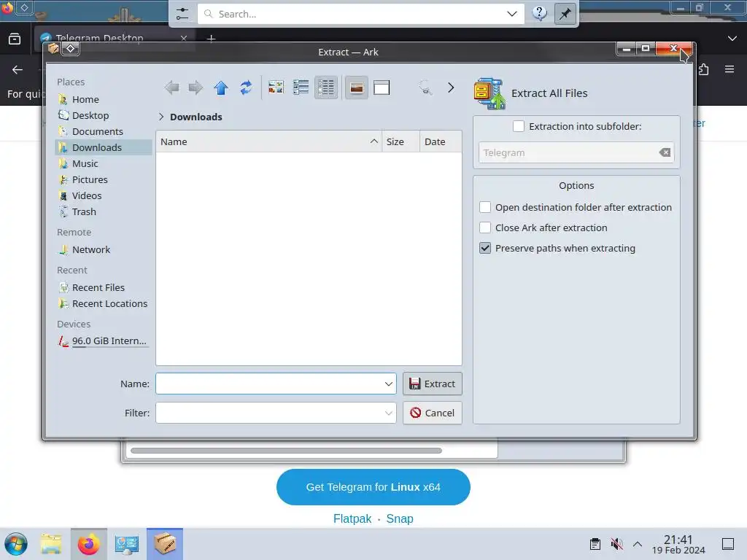Open Home in the Places panel
This screenshot has height=560, width=747.
(104, 99)
